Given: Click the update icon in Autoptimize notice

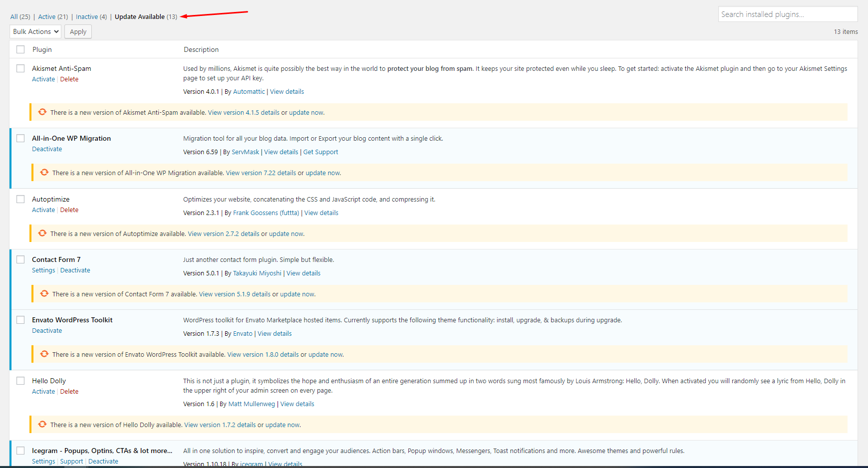Looking at the screenshot, I should (42, 234).
